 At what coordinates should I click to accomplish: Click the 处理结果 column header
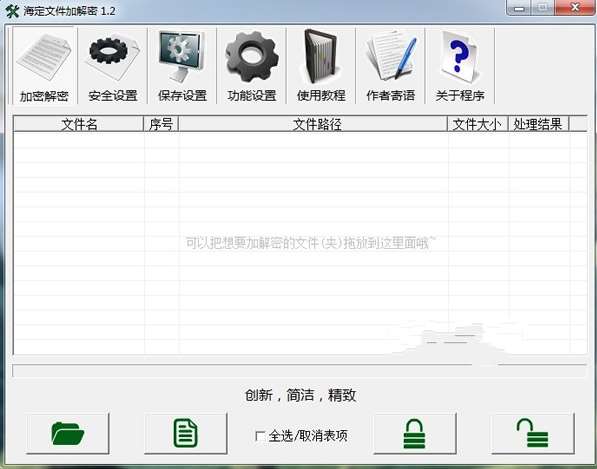coord(538,124)
